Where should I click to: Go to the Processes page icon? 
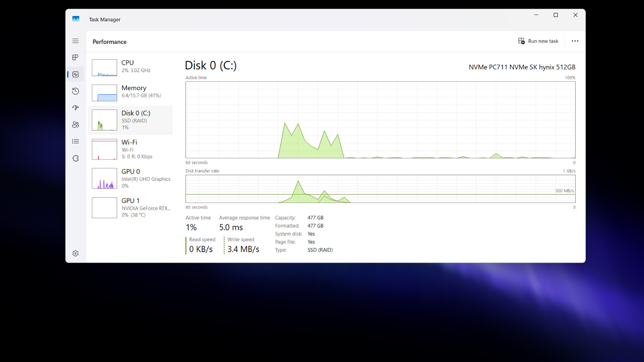(x=75, y=58)
